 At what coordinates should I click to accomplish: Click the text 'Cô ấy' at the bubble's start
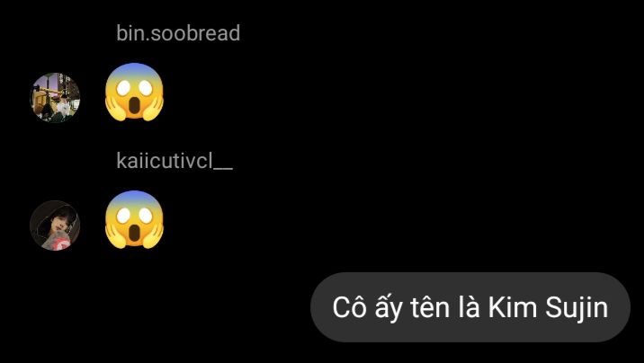367,307
